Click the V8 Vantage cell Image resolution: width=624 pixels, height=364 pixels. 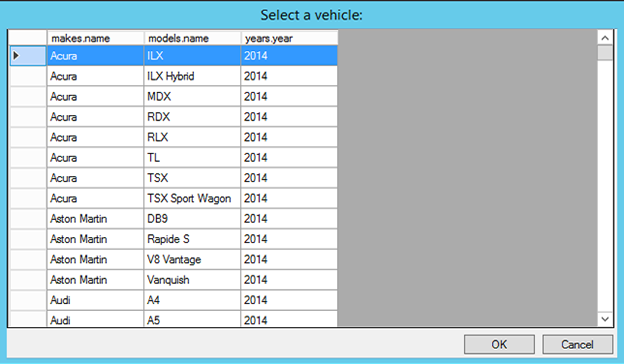[192, 259]
